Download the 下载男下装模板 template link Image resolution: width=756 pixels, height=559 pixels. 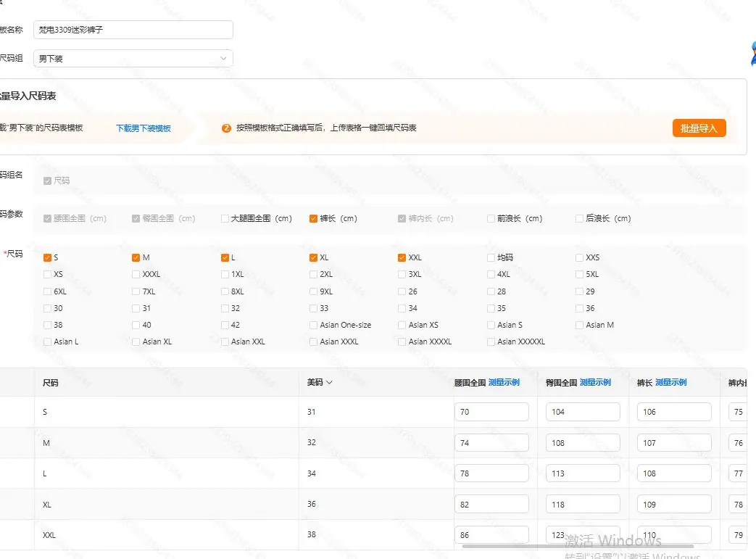click(144, 128)
